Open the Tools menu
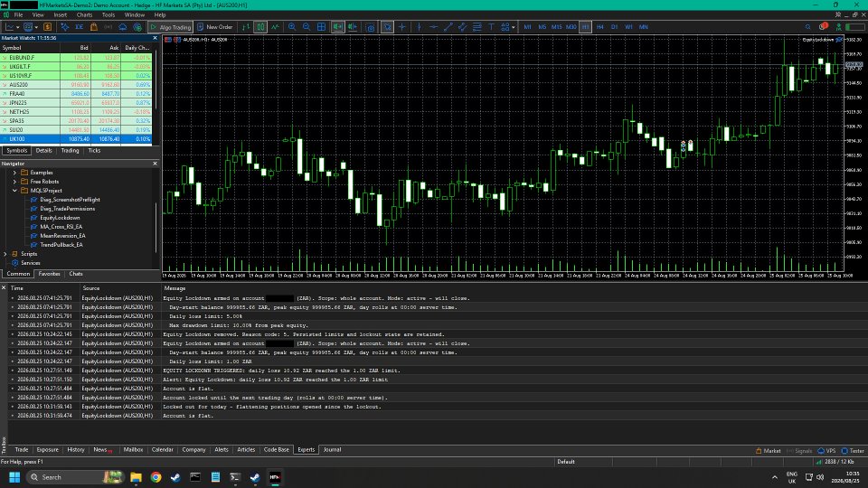Viewport: 868px width, 488px height. click(108, 15)
